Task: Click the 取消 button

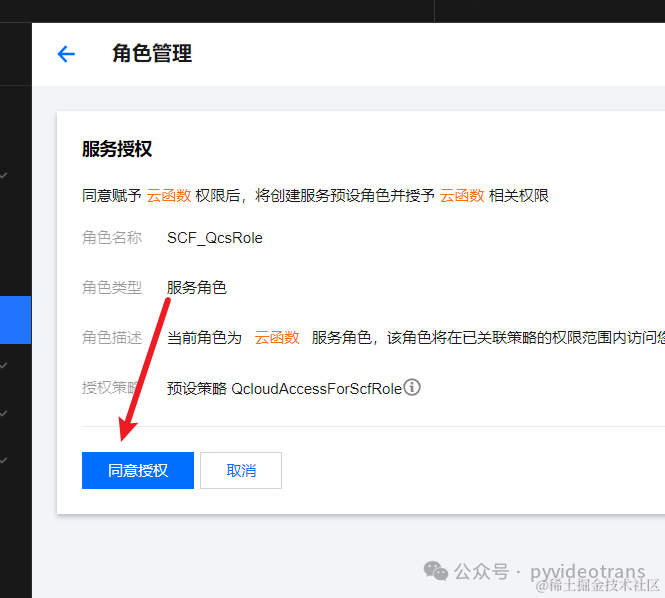Action: point(241,470)
